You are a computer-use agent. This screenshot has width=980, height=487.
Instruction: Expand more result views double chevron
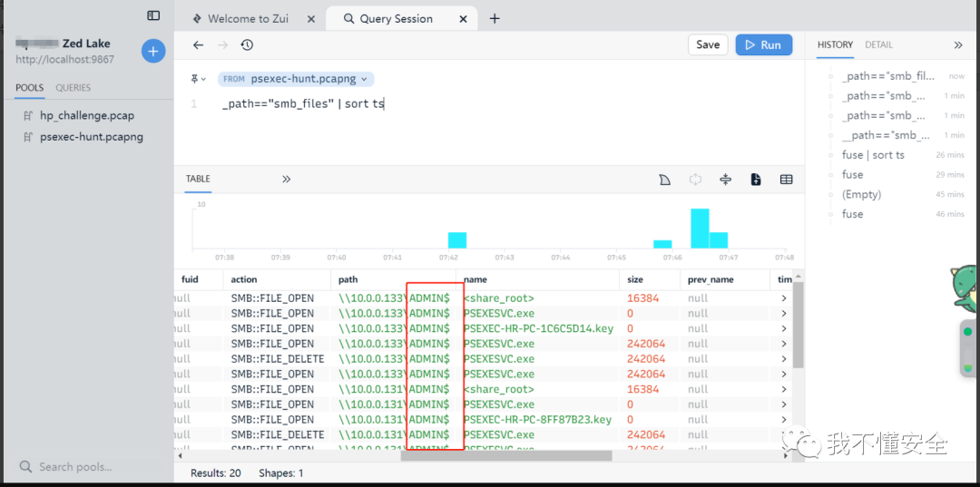click(286, 180)
